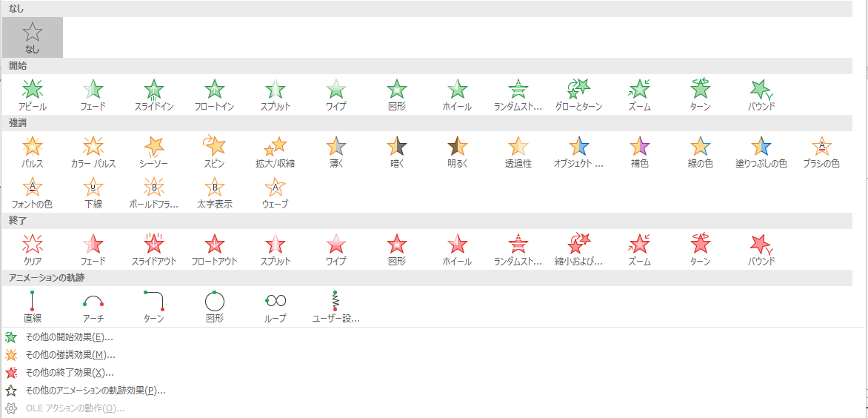This screenshot has height=418, width=868.
Task: Choose 塗りつぶしの色 emphasis effect
Action: (x=761, y=152)
